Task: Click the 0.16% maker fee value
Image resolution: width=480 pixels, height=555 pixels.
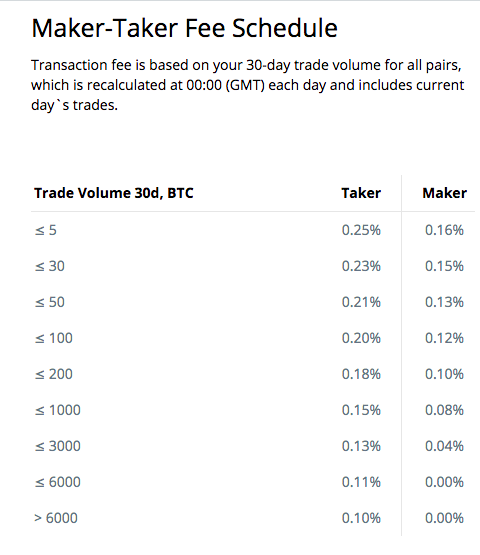Action: click(444, 230)
